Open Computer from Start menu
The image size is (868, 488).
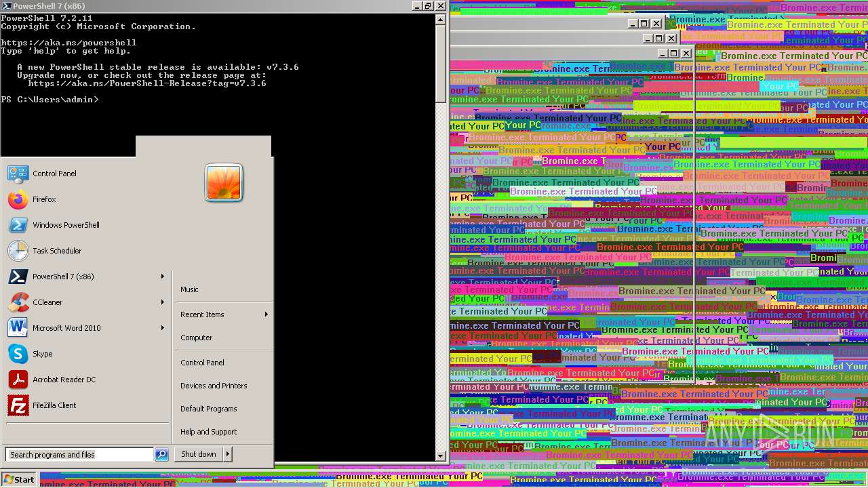click(x=197, y=338)
